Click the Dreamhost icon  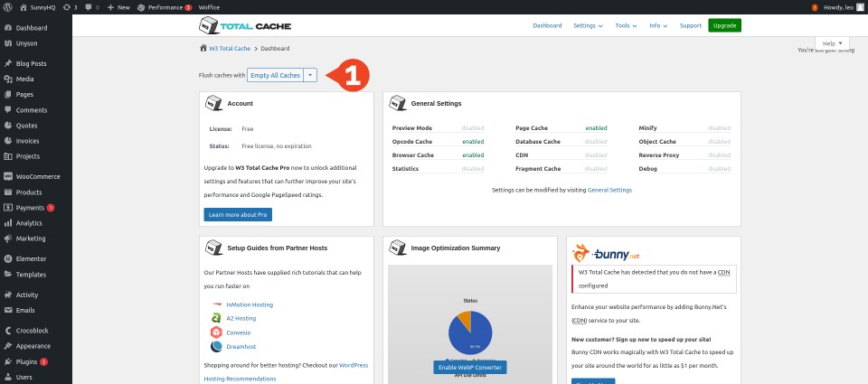pos(216,345)
